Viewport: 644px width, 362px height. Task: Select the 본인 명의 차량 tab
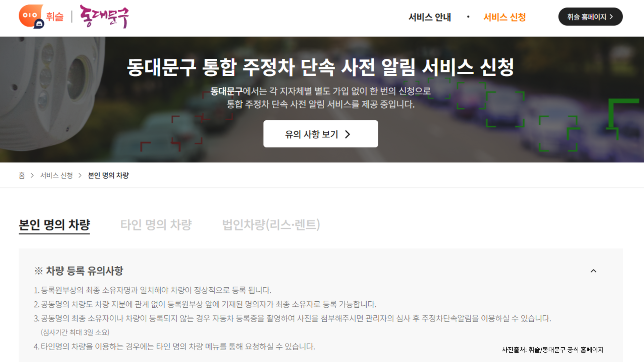pos(54,225)
